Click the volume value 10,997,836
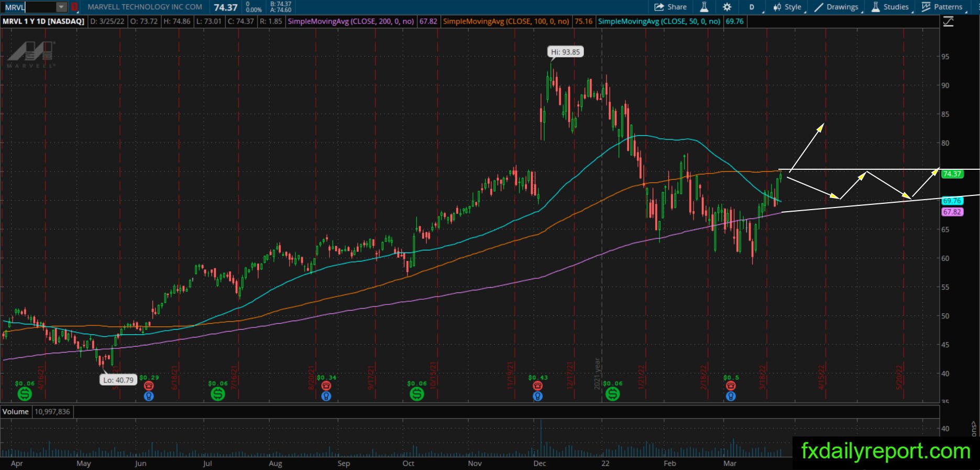 pos(52,411)
